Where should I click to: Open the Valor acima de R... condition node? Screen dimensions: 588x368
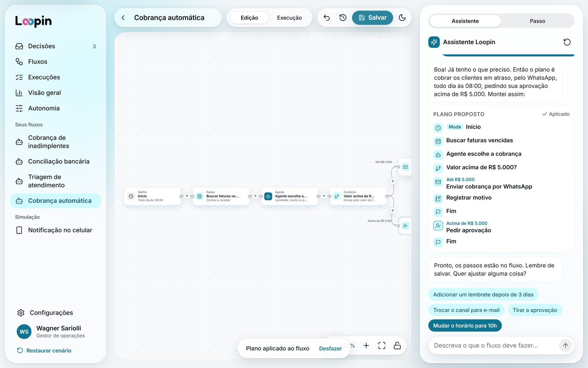(x=358, y=196)
